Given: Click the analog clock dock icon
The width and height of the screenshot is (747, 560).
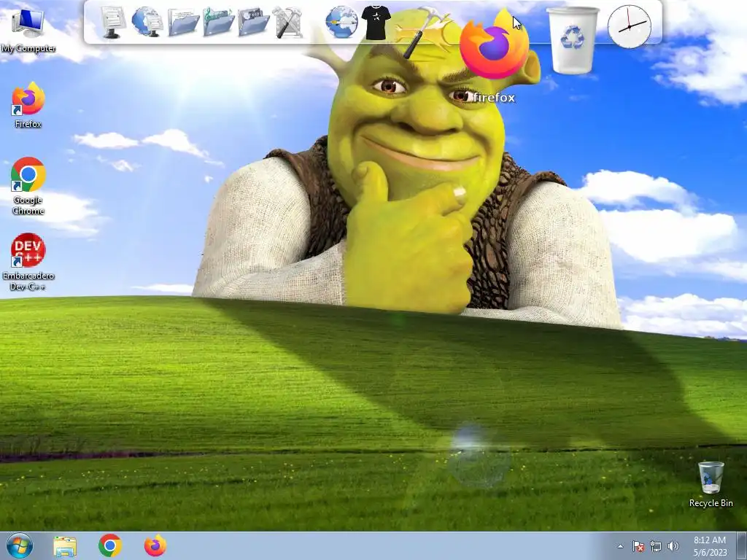Looking at the screenshot, I should [x=630, y=27].
